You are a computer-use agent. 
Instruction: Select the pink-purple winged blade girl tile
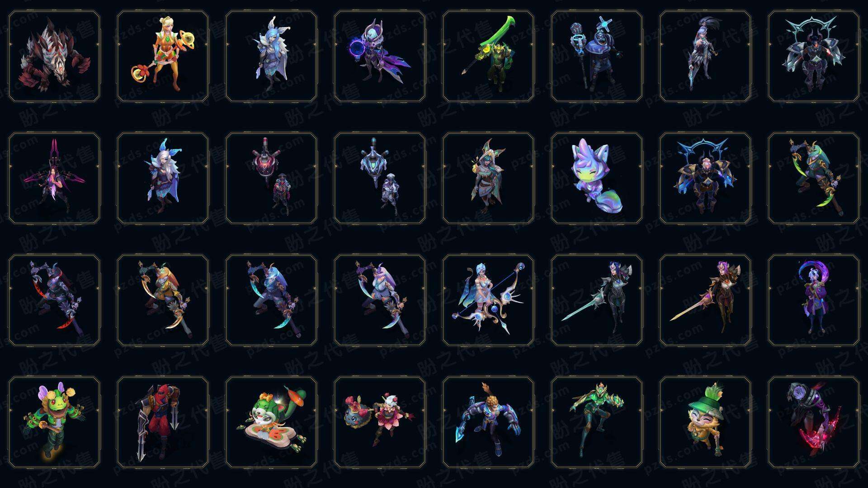pos(54,178)
